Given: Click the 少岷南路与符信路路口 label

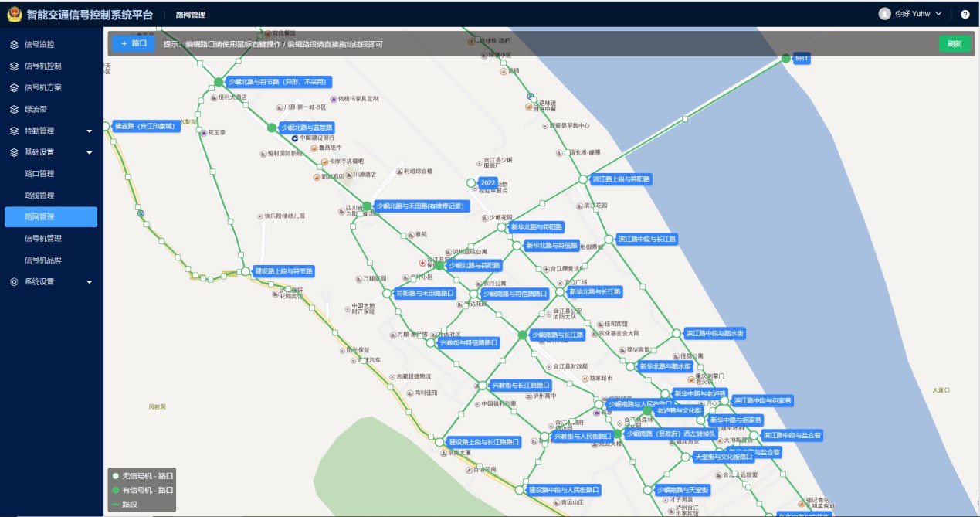Looking at the screenshot, I should click(514, 294).
